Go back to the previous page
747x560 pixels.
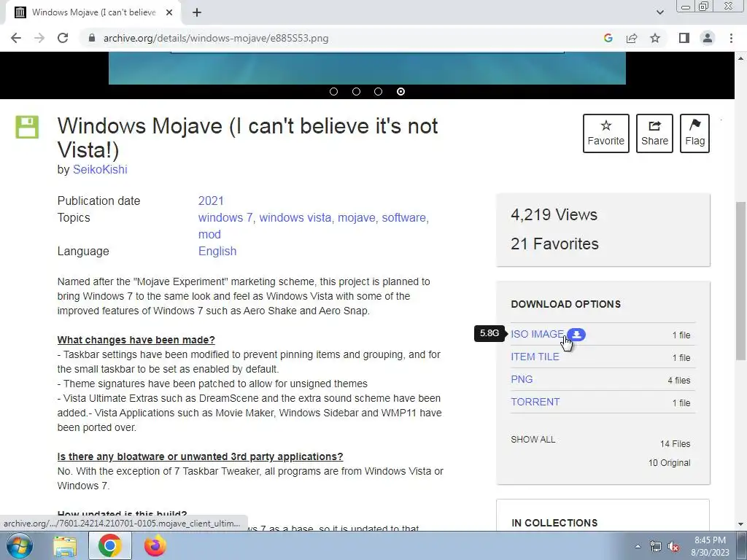coord(16,38)
